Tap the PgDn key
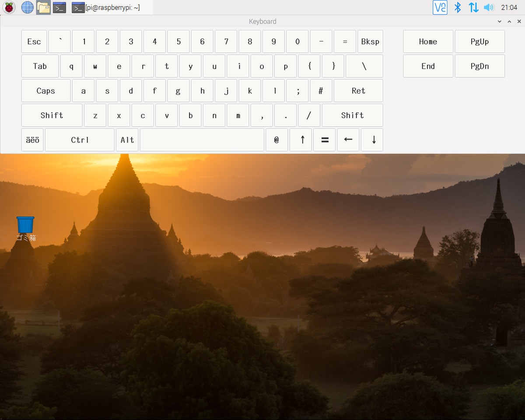This screenshot has height=420, width=525. [x=480, y=66]
